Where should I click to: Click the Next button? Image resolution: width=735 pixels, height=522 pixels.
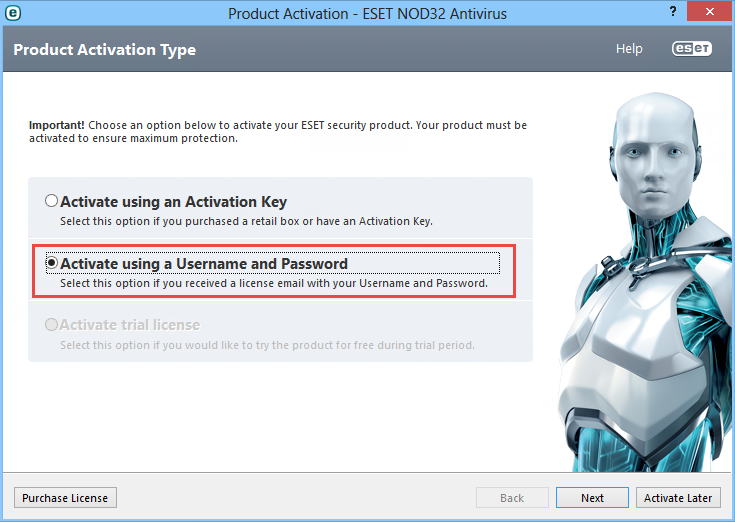pyautogui.click(x=592, y=498)
